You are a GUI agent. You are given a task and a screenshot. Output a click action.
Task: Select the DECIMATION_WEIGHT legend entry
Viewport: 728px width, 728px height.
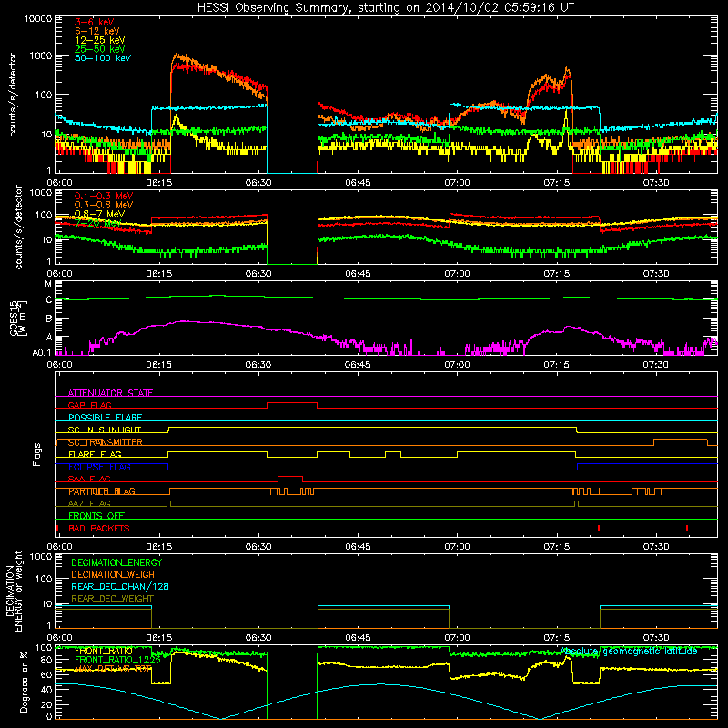pyautogui.click(x=116, y=574)
